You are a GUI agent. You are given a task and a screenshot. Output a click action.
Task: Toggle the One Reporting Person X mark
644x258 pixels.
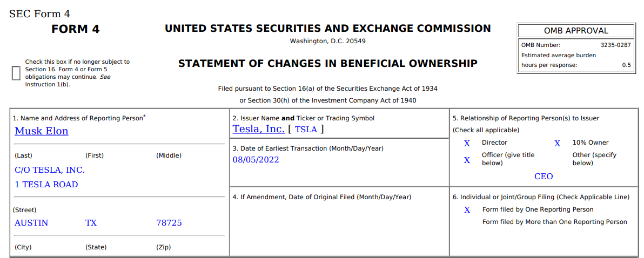[467, 209]
